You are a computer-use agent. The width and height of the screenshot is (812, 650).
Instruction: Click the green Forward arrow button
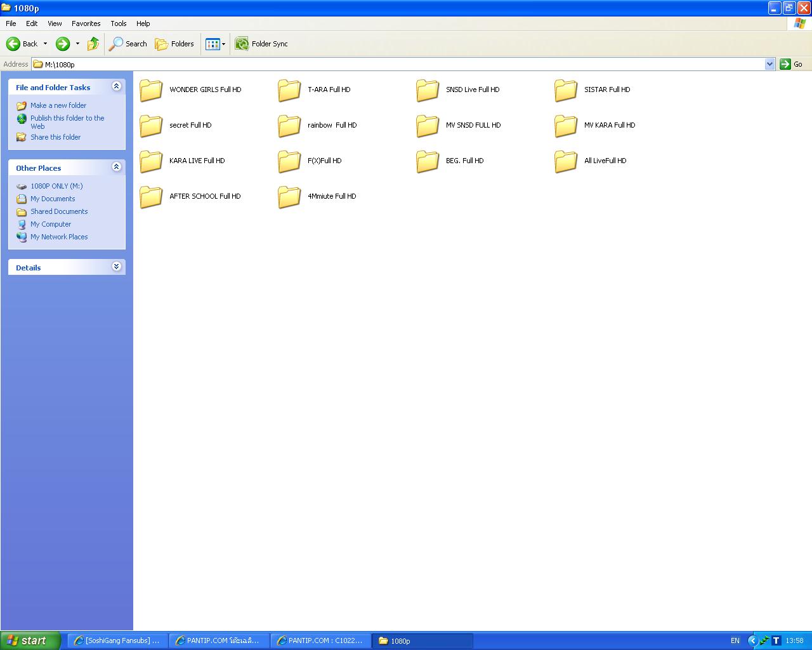[x=62, y=44]
